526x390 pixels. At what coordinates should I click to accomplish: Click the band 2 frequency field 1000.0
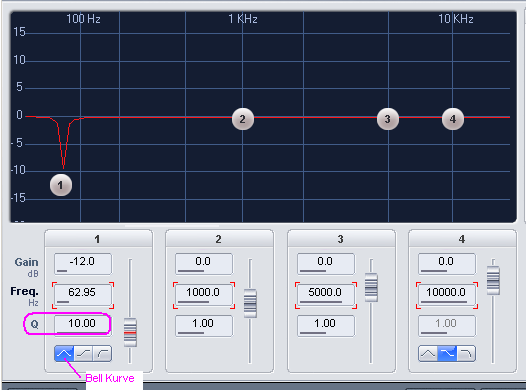tap(204, 295)
